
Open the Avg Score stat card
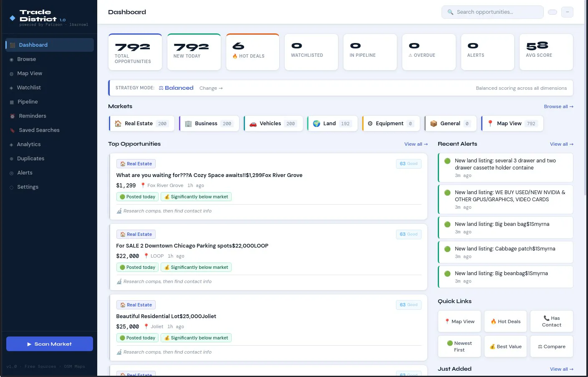[x=546, y=52]
